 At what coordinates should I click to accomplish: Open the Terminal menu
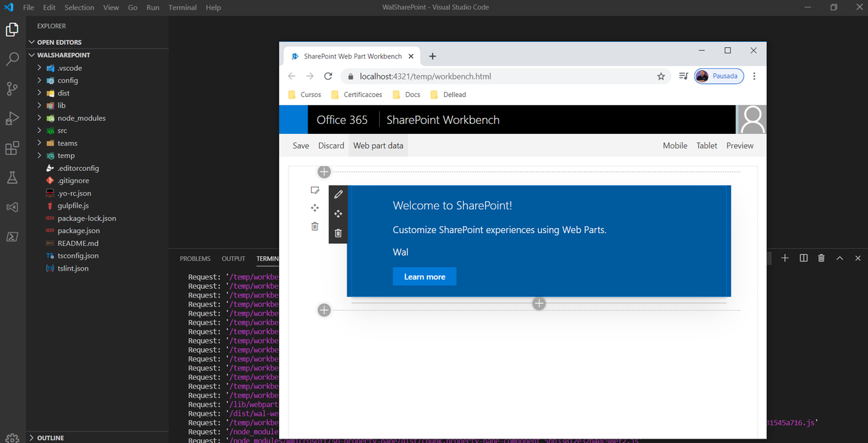pyautogui.click(x=182, y=7)
